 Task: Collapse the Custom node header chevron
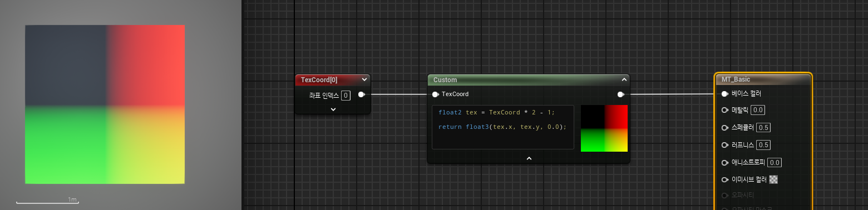[x=624, y=80]
